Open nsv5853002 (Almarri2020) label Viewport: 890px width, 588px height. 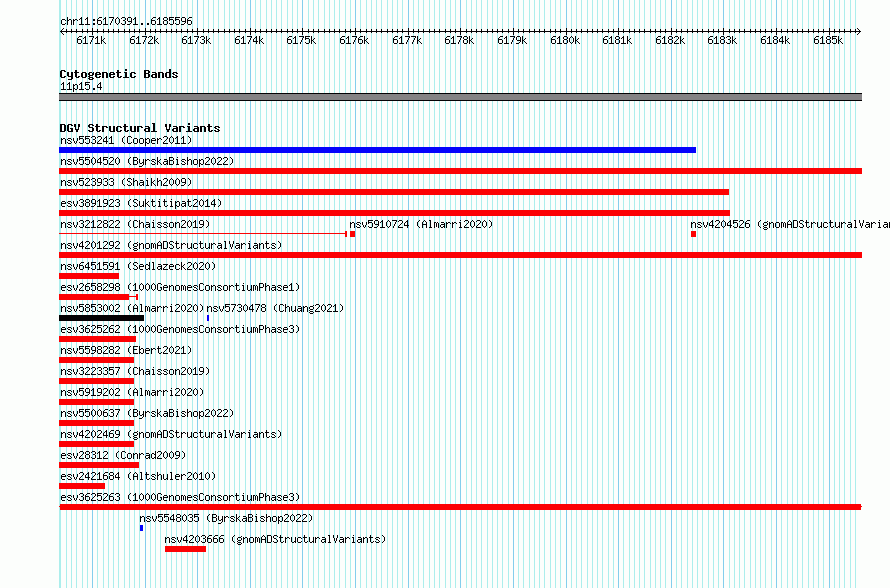point(132,308)
